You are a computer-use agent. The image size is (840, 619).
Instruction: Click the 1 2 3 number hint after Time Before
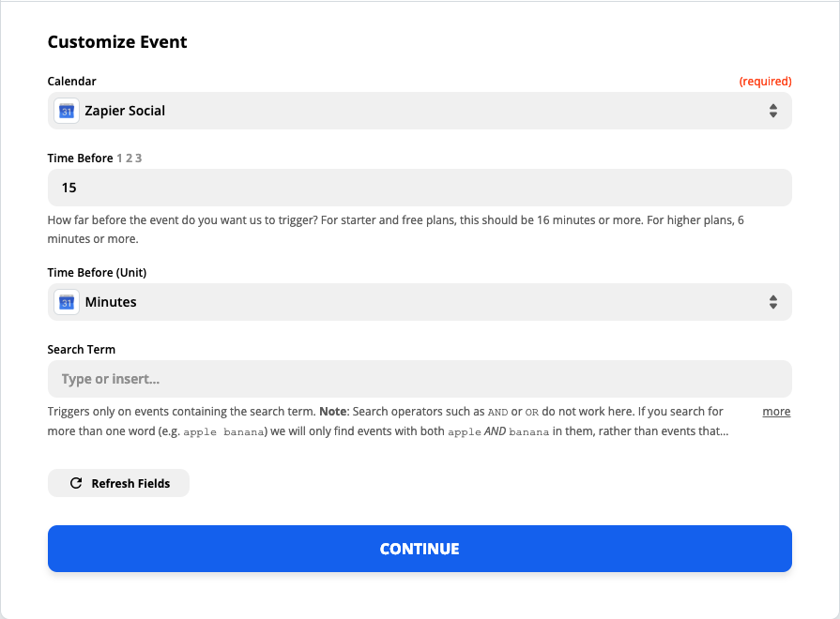pos(130,158)
